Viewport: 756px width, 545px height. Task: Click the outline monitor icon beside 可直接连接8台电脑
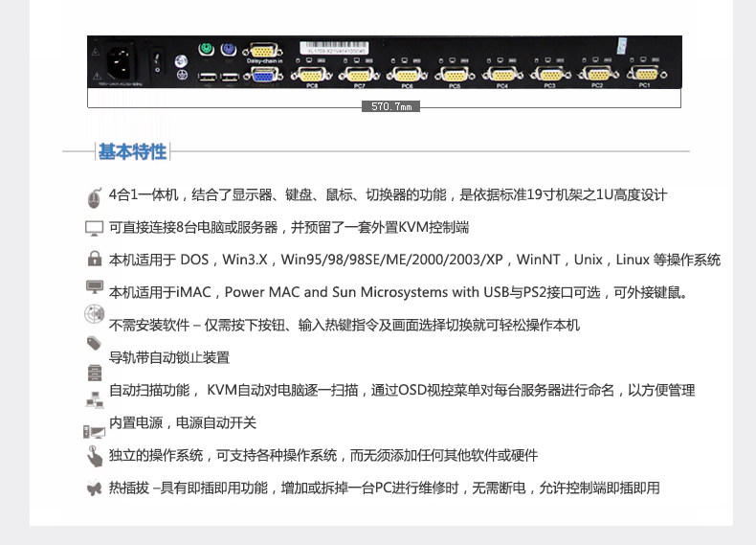(x=94, y=228)
